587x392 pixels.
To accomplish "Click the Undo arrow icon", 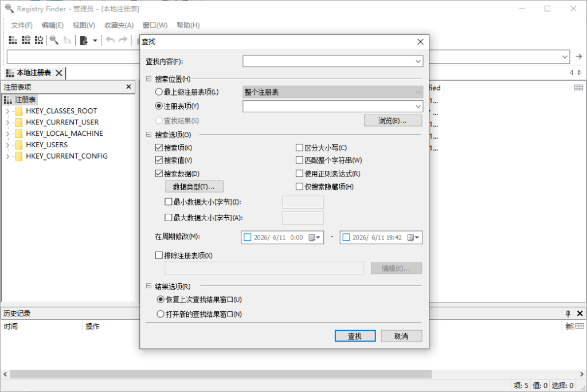I will click(110, 40).
